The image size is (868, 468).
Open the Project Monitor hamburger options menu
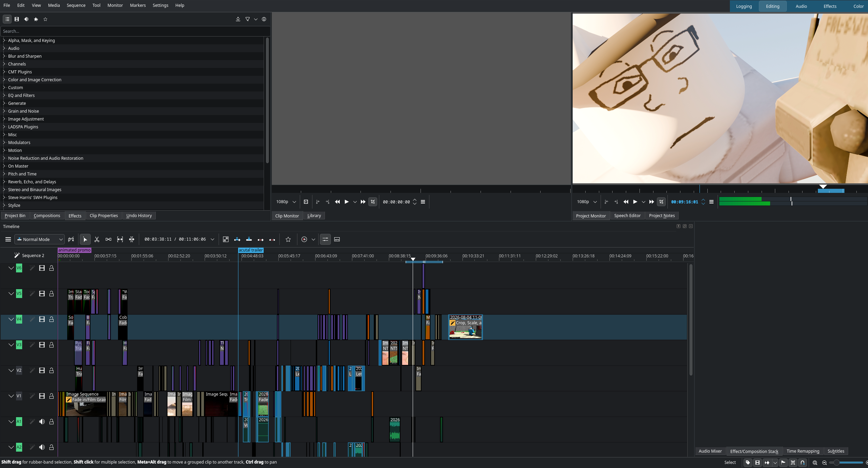coord(711,202)
